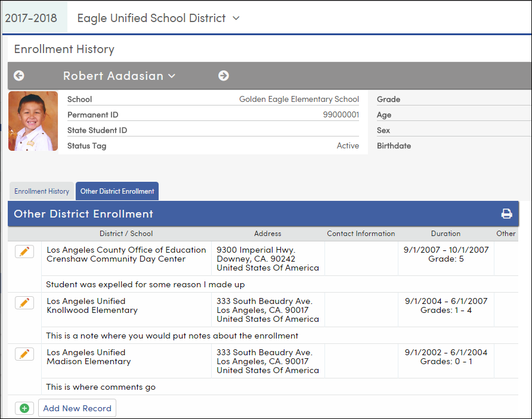
Task: Edit the Knollwood Elementary enrollment record
Action: tap(24, 302)
